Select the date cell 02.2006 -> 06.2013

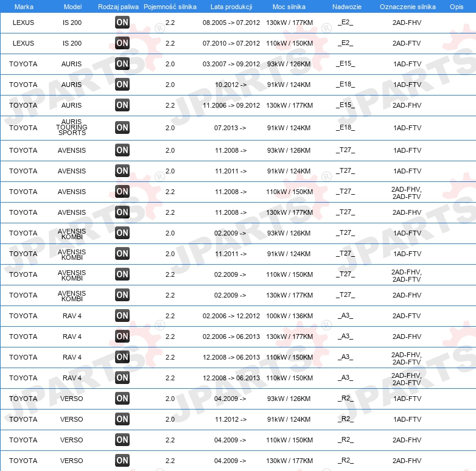(x=231, y=337)
